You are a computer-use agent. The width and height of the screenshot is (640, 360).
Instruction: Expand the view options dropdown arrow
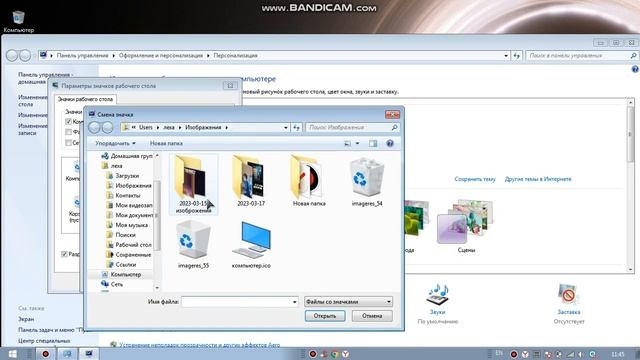click(x=358, y=143)
